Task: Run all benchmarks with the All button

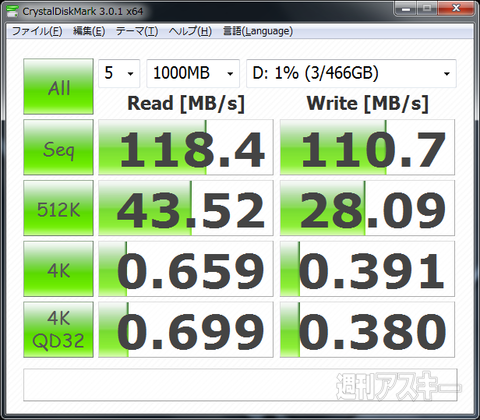Action: (58, 86)
